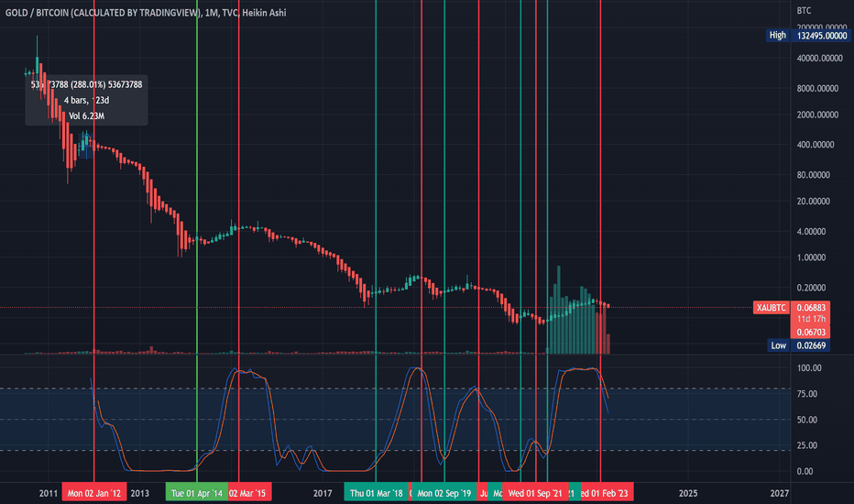Click the 'Vol 6.23M' measurement text
Viewport: 854px width, 504px height.
tap(87, 116)
